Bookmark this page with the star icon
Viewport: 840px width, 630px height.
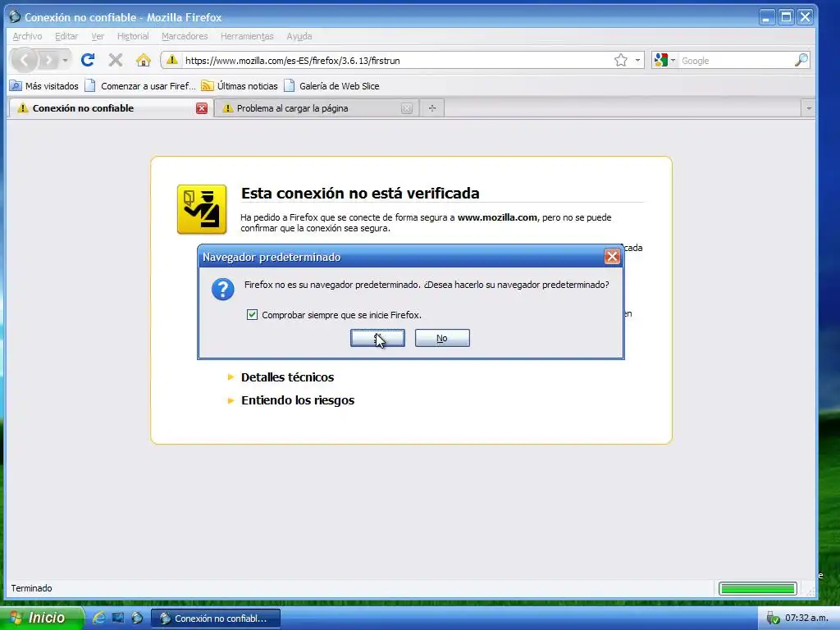pos(620,60)
